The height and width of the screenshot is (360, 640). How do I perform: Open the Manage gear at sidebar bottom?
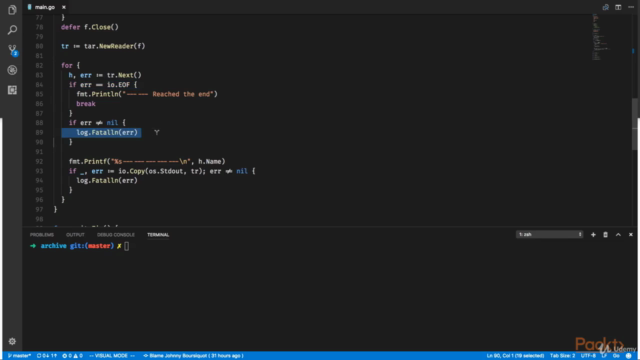pyautogui.click(x=12, y=341)
